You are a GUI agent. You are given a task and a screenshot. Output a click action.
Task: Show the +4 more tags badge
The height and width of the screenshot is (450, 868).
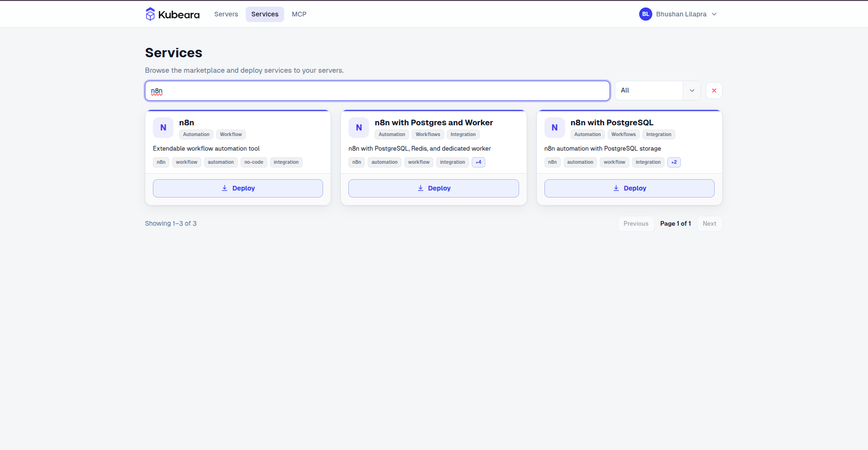(478, 162)
